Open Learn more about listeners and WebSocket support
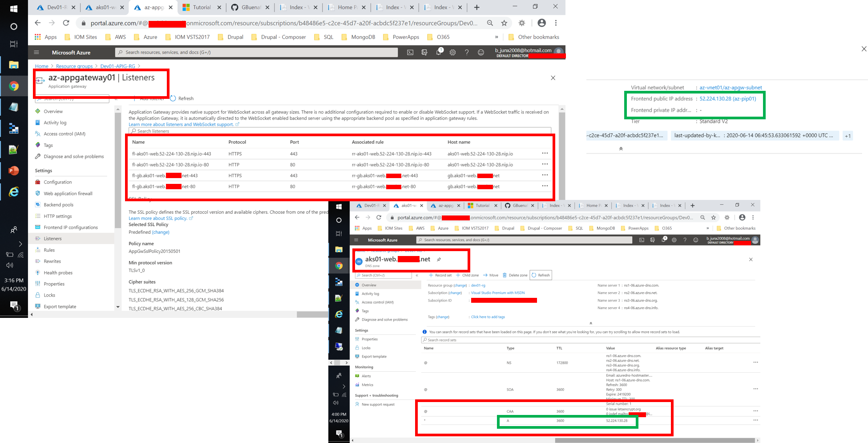The height and width of the screenshot is (443, 868). 184,124
